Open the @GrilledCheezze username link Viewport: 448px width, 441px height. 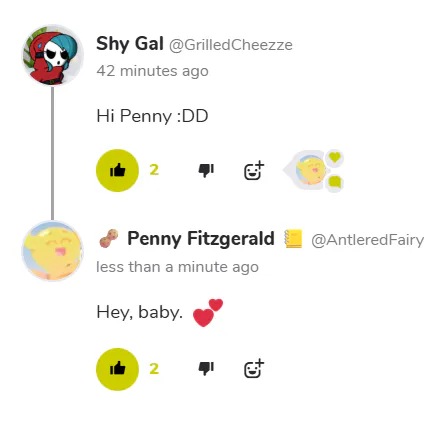pyautogui.click(x=231, y=45)
